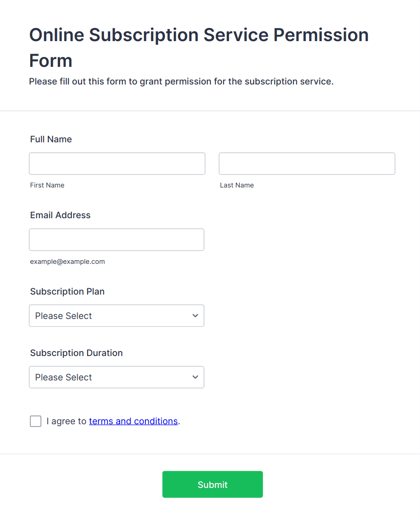Click the Subscription Plan chevron arrow

[195, 316]
